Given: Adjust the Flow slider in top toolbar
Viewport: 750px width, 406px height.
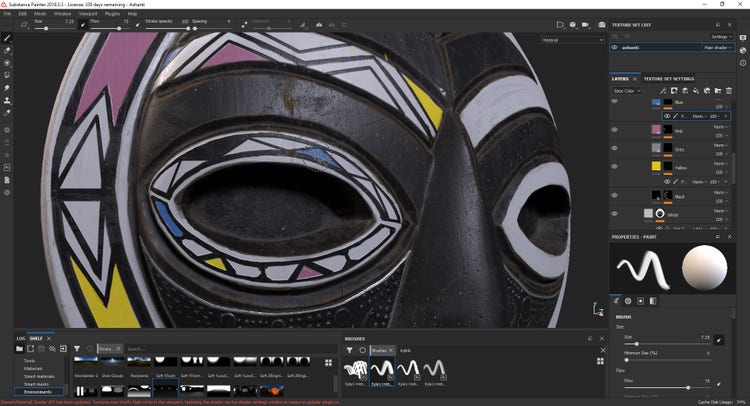Looking at the screenshot, I should tap(110, 29).
